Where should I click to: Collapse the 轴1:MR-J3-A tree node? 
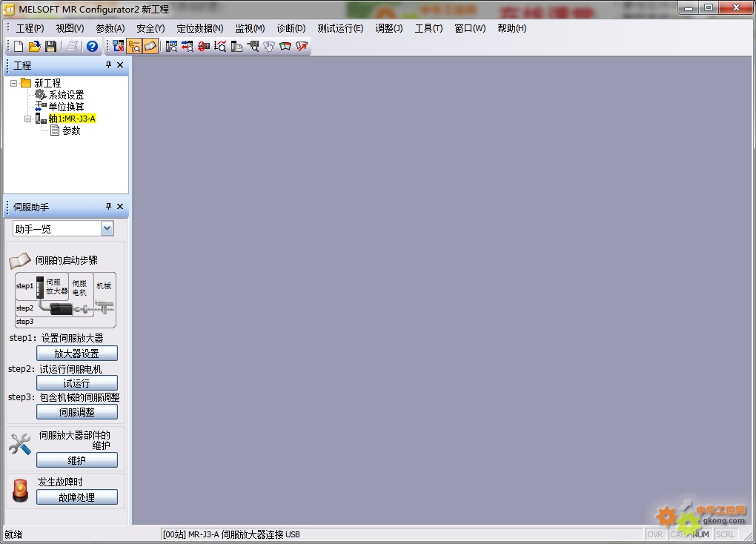click(x=27, y=119)
